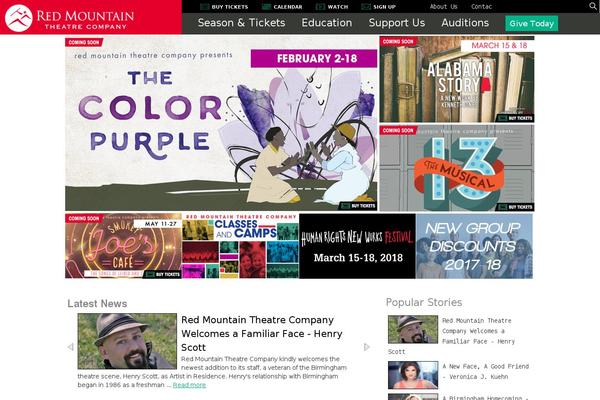Click the Give Today button
The image size is (600, 400).
(x=532, y=23)
